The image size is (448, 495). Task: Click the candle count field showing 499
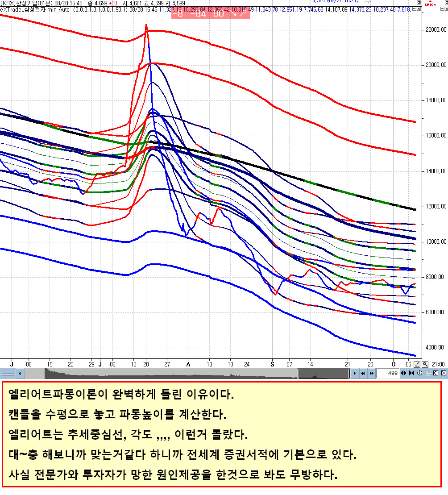pyautogui.click(x=388, y=373)
